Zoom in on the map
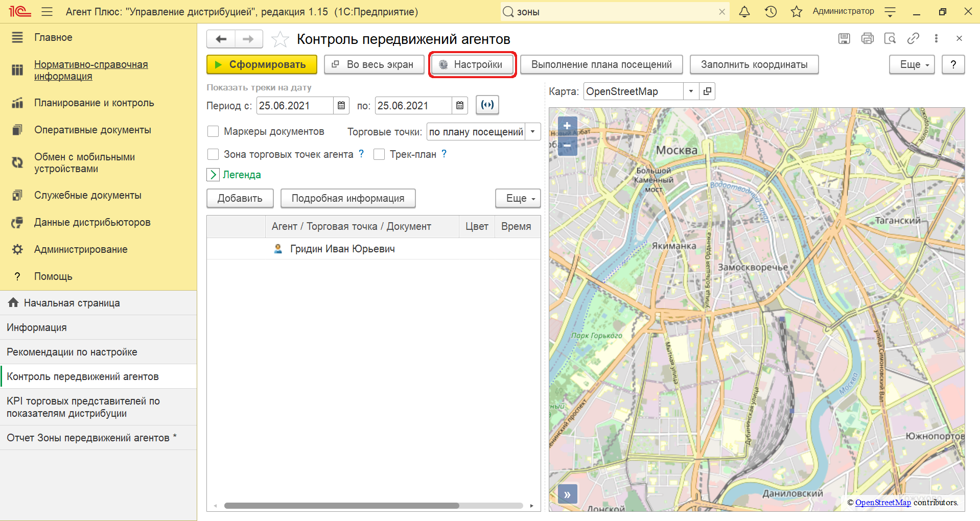This screenshot has height=521, width=980. pos(567,126)
